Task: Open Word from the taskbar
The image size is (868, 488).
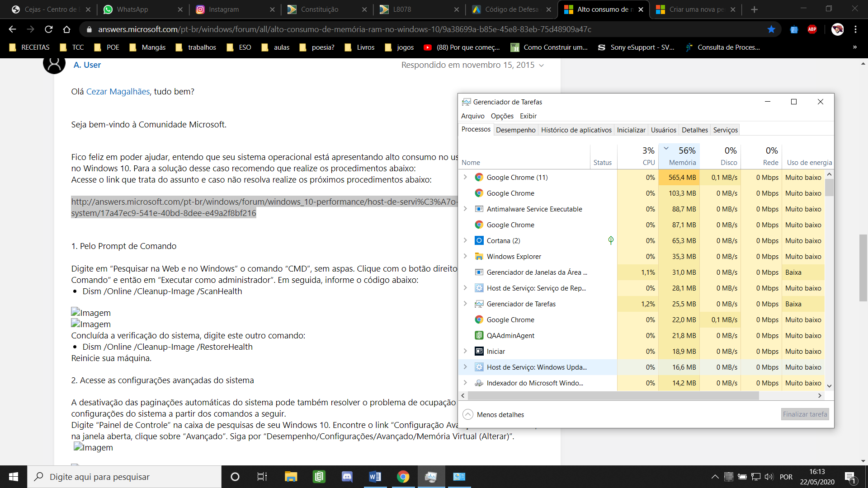Action: point(375,477)
